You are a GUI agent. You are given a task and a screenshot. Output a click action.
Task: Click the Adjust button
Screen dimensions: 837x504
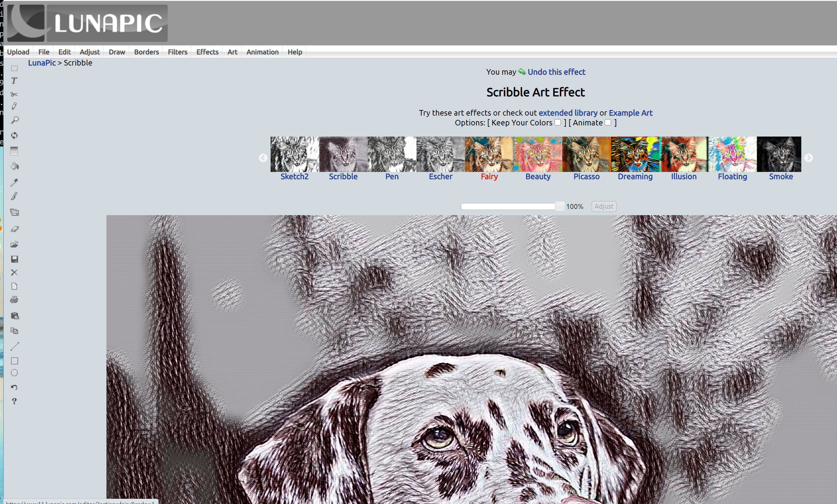pos(603,206)
